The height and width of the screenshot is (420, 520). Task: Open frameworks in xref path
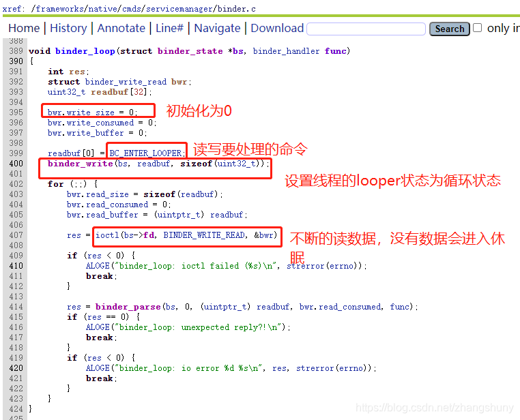click(x=59, y=9)
